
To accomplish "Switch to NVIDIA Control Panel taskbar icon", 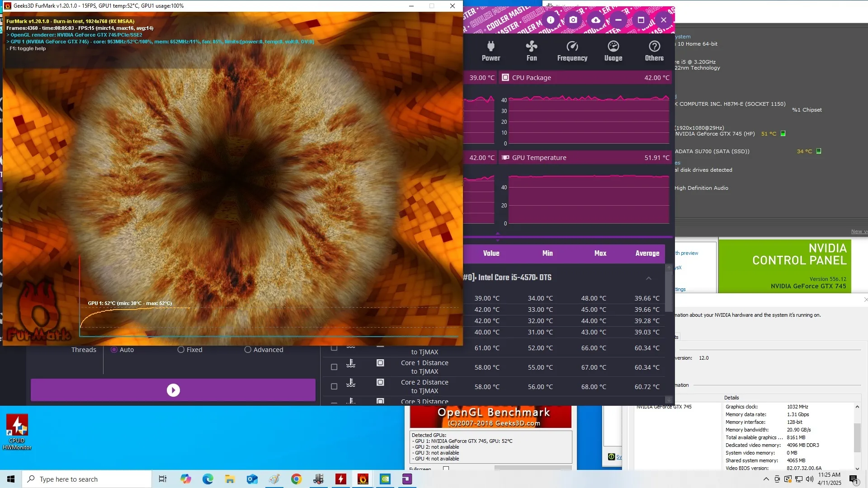I will [x=385, y=479].
